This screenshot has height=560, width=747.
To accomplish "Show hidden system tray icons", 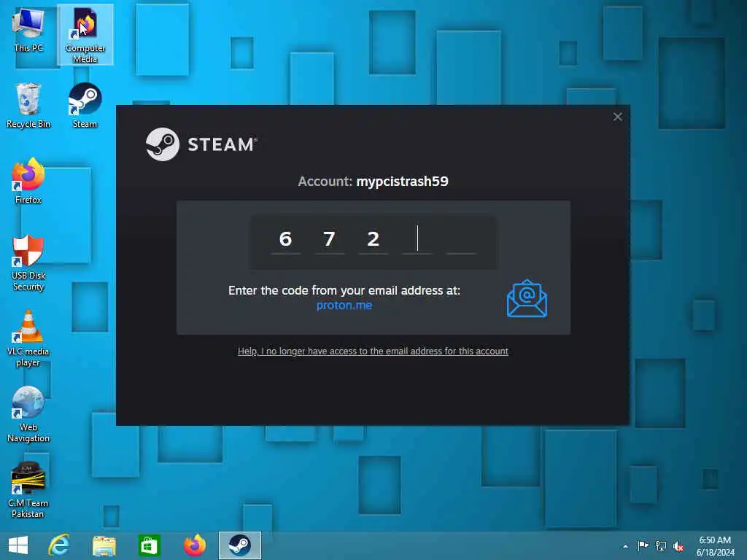I will pyautogui.click(x=625, y=546).
